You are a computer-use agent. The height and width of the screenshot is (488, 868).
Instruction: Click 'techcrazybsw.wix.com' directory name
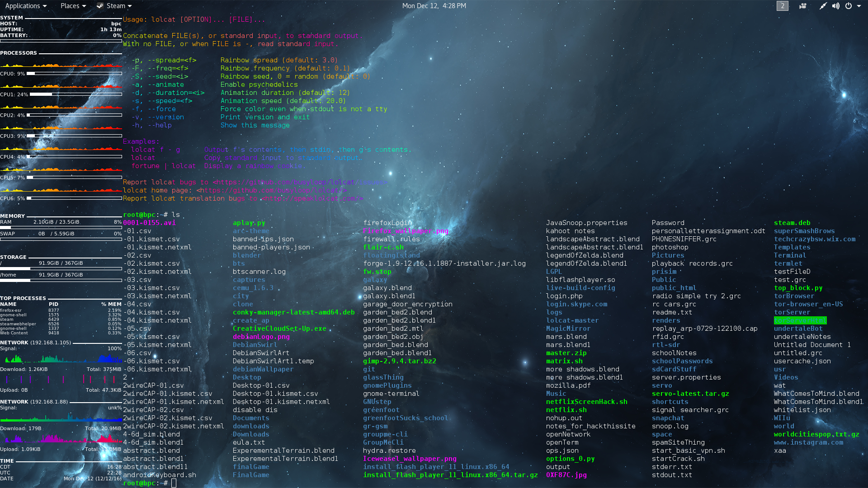[x=815, y=239]
